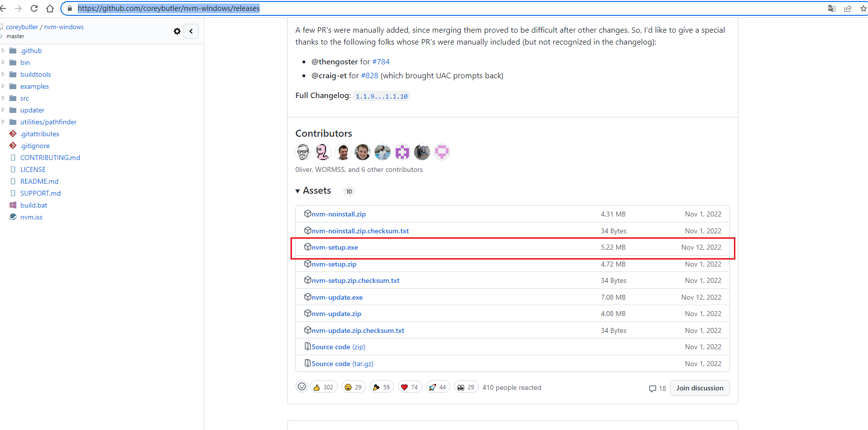The height and width of the screenshot is (430, 868).
Task: Expand the updater folder arrow
Action: (x=3, y=110)
